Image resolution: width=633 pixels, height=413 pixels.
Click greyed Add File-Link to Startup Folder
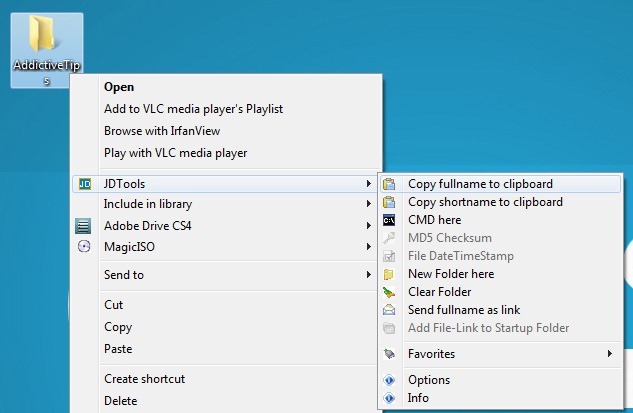(x=501, y=328)
